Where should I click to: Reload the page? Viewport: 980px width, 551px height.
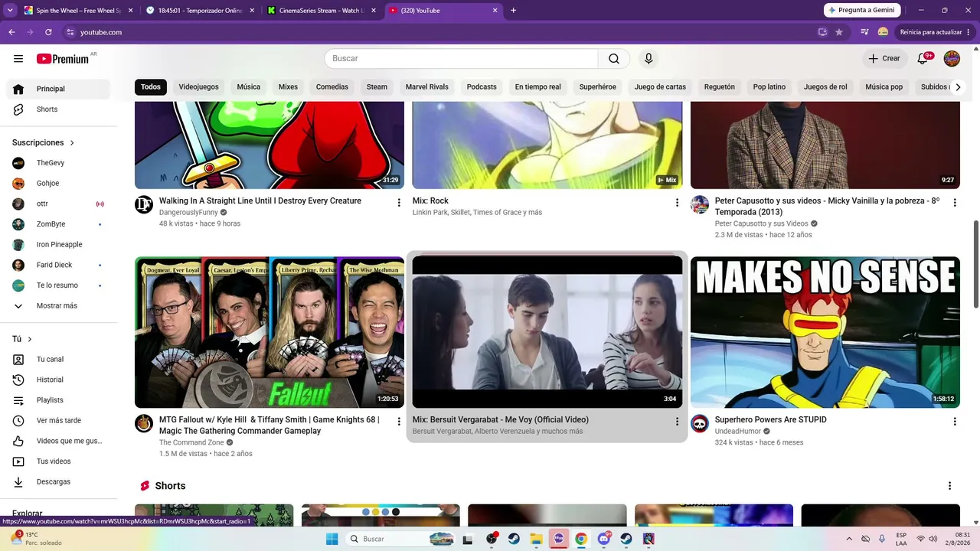coord(48,32)
